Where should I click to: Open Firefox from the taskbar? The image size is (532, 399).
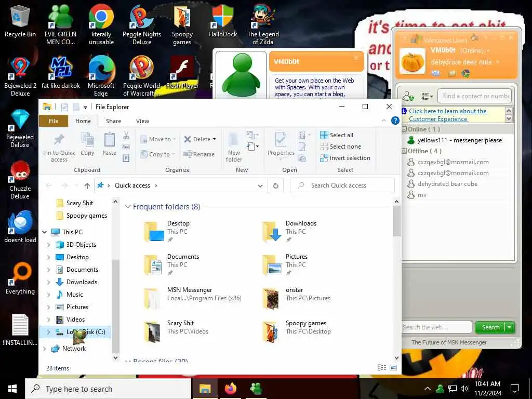pos(230,389)
